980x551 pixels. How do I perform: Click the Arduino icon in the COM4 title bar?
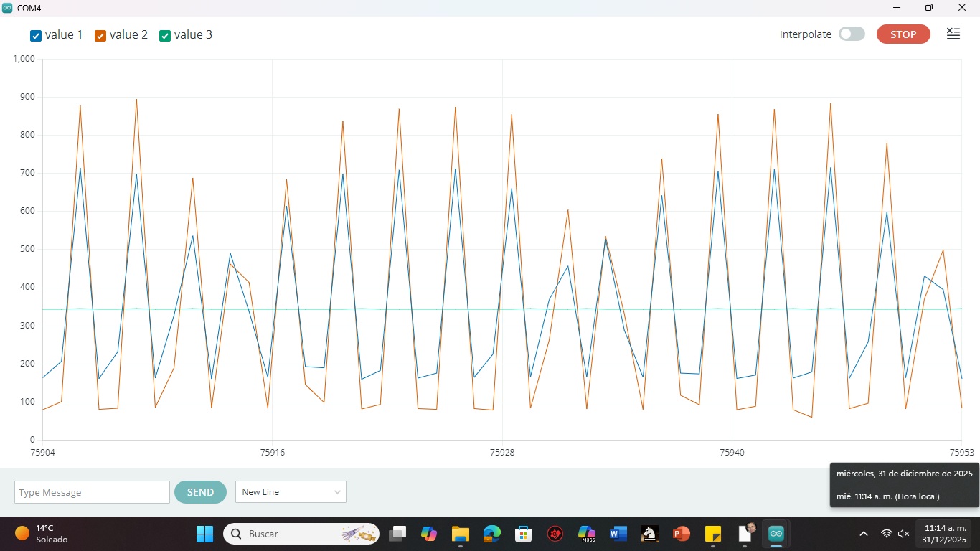(x=7, y=7)
